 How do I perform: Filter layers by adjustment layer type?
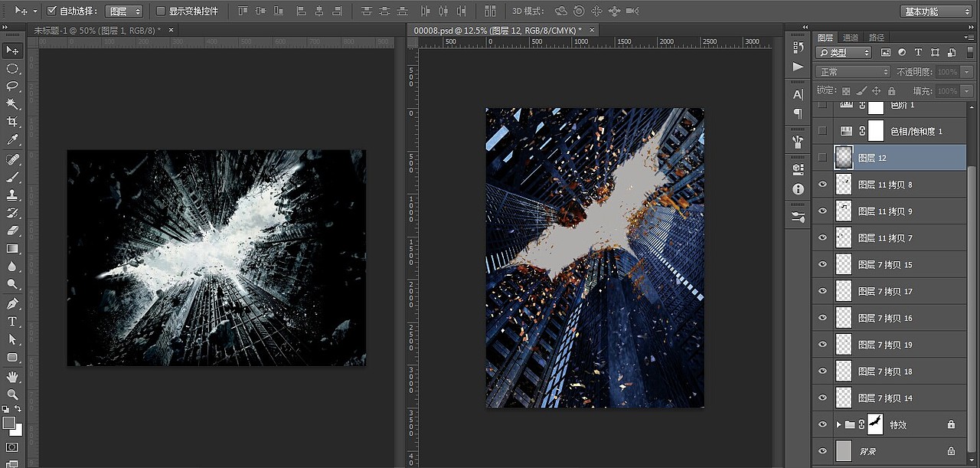click(902, 53)
